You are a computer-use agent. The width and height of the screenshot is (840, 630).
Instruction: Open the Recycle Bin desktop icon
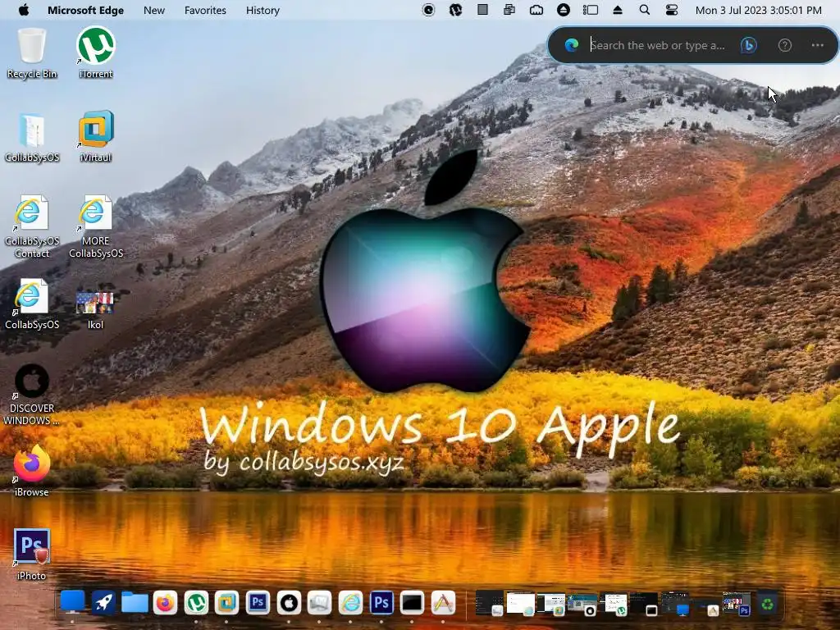coord(32,53)
